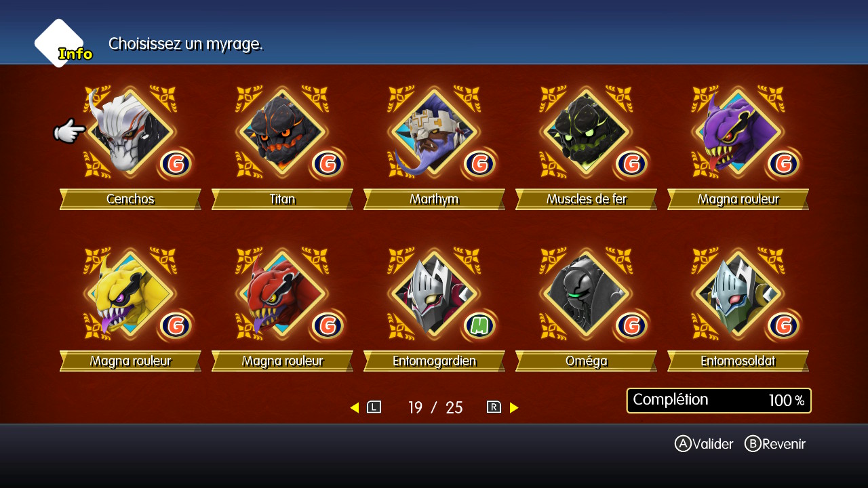Click the L shoulder button indicator
868x488 pixels.
pyautogui.click(x=374, y=407)
